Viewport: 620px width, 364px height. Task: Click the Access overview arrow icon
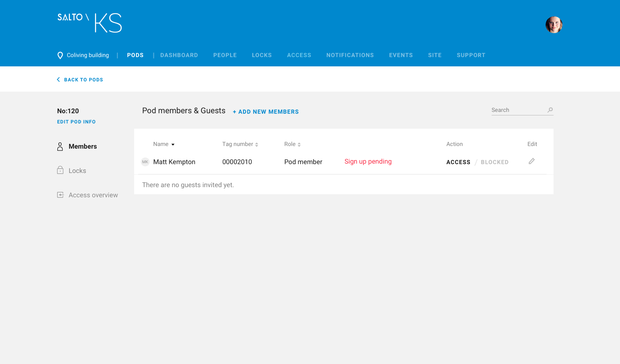coord(60,195)
